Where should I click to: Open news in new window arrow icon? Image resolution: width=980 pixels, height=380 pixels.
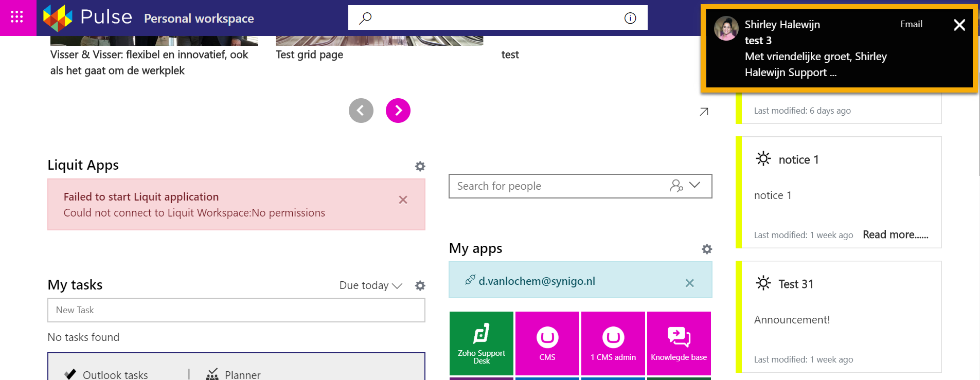tap(704, 112)
